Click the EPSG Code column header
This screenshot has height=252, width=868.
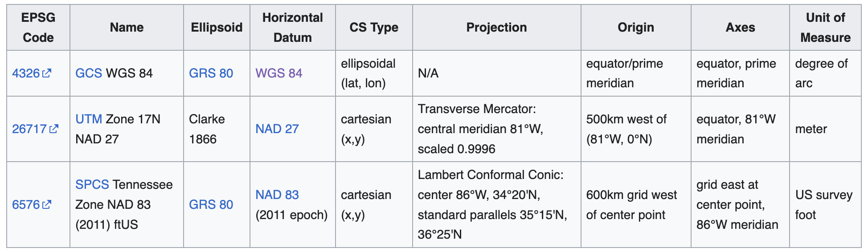(x=38, y=28)
